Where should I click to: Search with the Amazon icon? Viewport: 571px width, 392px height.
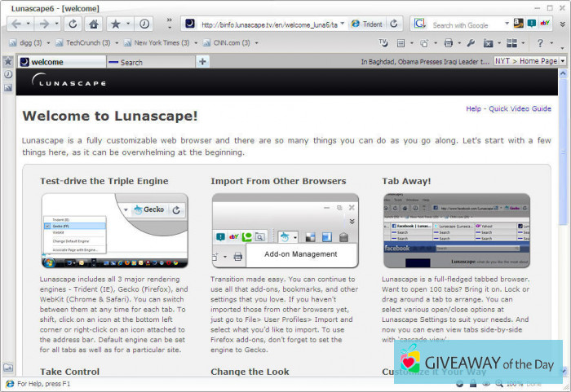tap(518, 24)
